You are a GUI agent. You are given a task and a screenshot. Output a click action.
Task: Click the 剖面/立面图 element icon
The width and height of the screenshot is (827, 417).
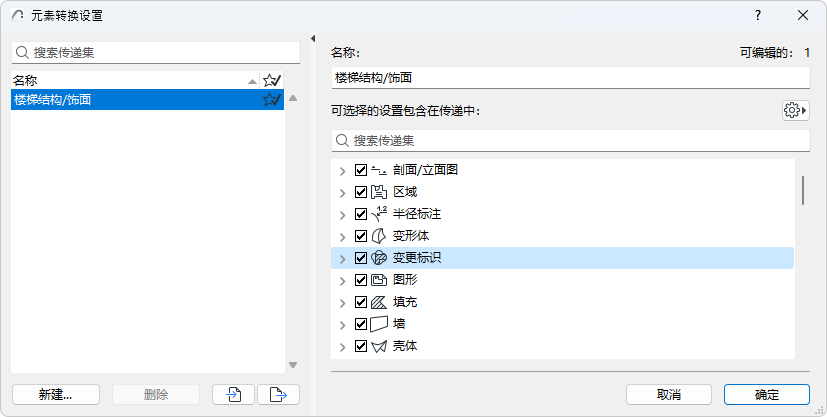[x=379, y=170]
